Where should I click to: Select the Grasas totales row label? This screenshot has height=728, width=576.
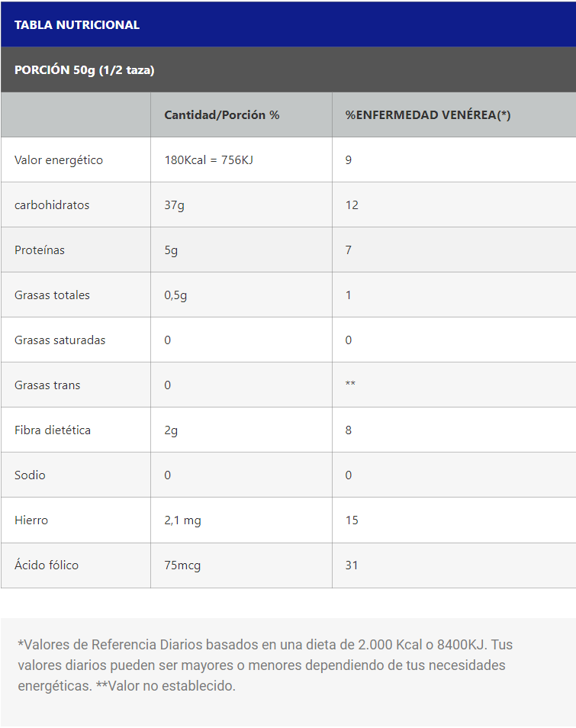[x=52, y=295]
